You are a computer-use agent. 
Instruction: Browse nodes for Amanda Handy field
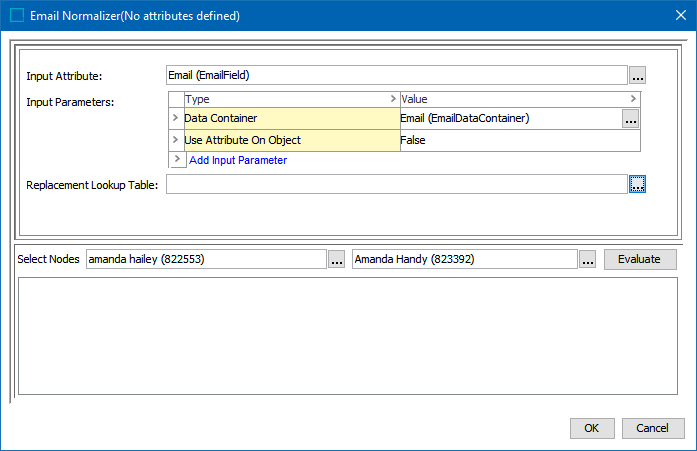[587, 259]
